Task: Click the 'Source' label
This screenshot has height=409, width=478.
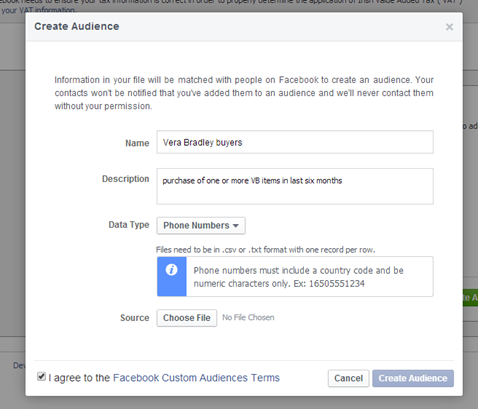Action: 134,318
